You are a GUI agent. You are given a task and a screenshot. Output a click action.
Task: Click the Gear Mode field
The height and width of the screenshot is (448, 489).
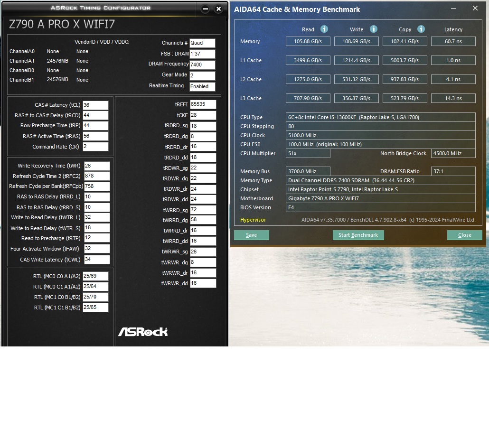tap(202, 76)
